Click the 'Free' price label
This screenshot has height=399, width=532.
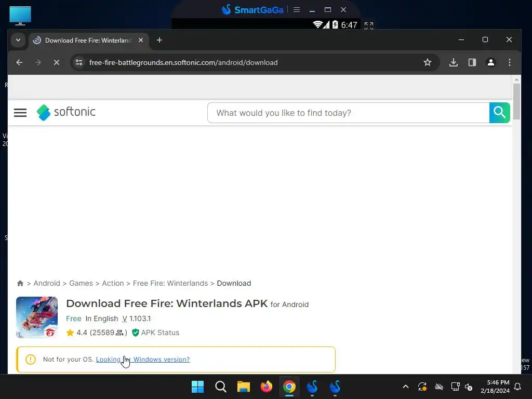[x=74, y=318]
